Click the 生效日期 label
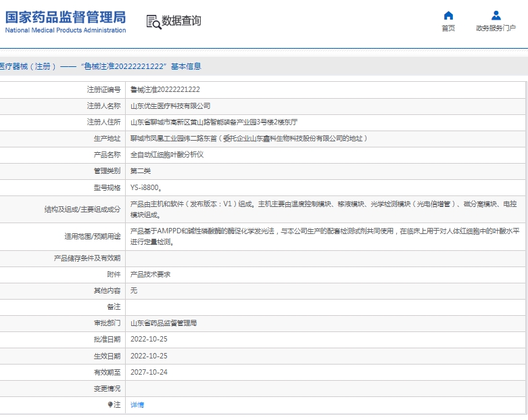The width and height of the screenshot is (528, 420). pos(107,356)
